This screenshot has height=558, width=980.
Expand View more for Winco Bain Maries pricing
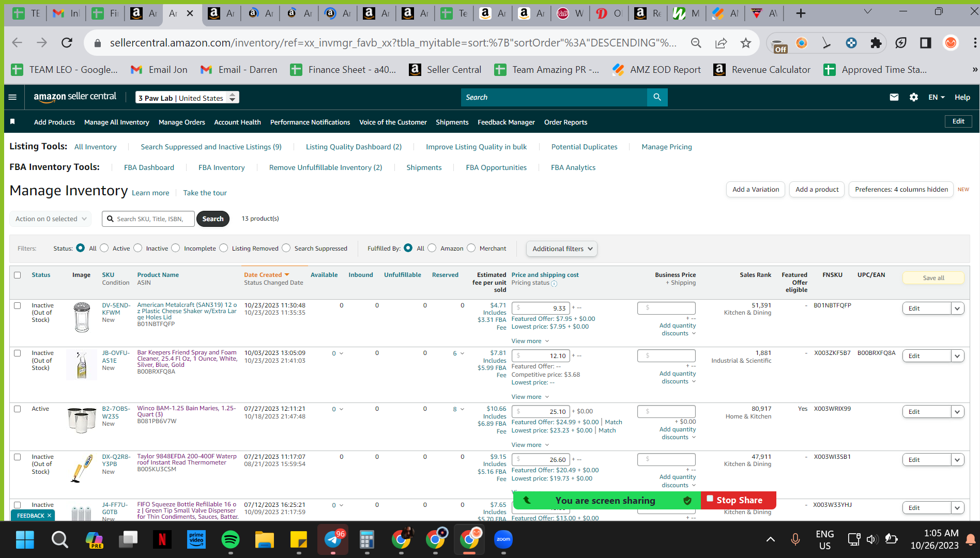(530, 445)
